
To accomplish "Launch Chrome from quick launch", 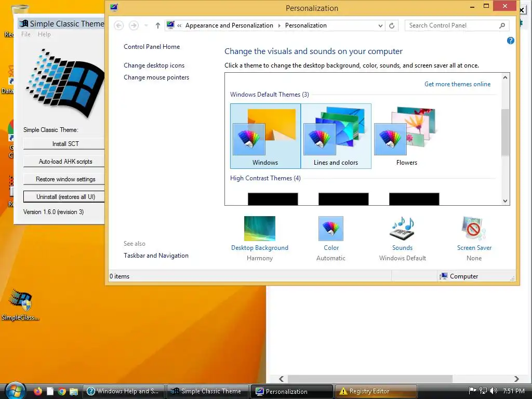I will (x=62, y=391).
